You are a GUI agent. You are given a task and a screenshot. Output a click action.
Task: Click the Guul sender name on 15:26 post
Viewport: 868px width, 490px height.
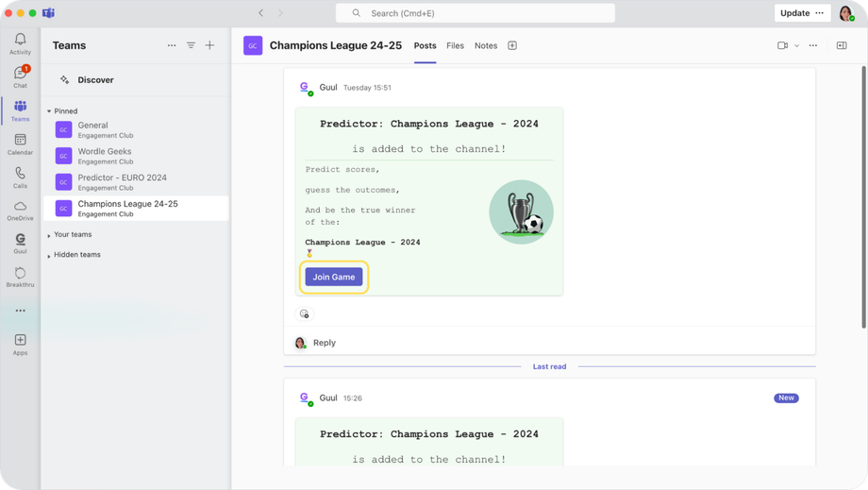(328, 397)
